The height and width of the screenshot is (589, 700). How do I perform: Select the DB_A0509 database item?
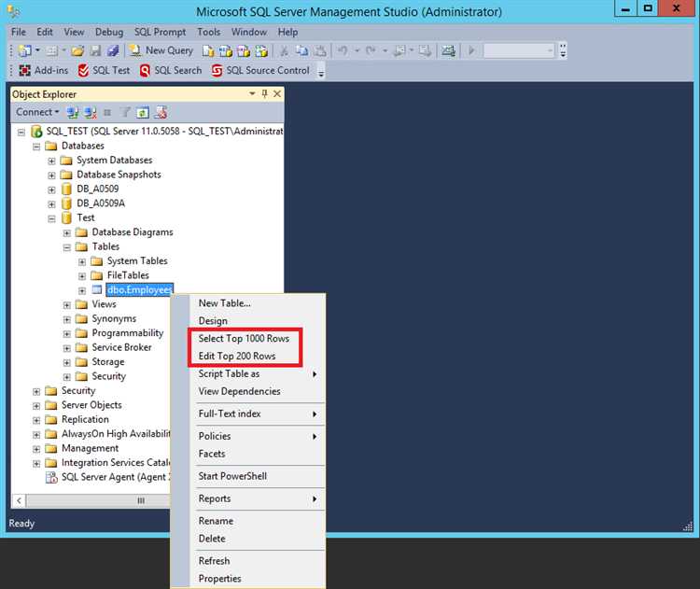click(x=97, y=189)
